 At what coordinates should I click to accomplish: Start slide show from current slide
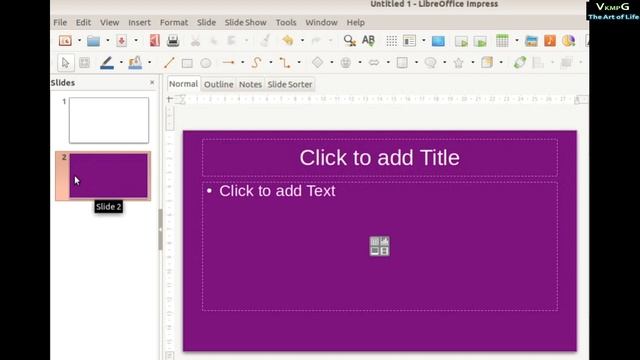pos(480,41)
